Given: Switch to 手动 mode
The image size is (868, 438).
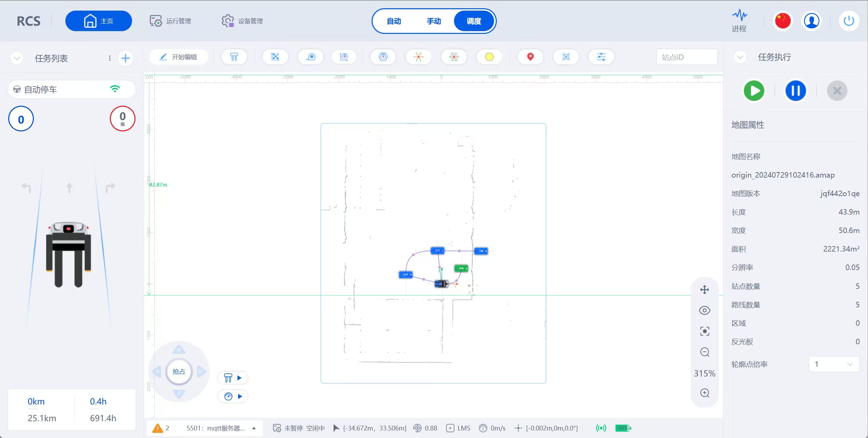Looking at the screenshot, I should 434,21.
